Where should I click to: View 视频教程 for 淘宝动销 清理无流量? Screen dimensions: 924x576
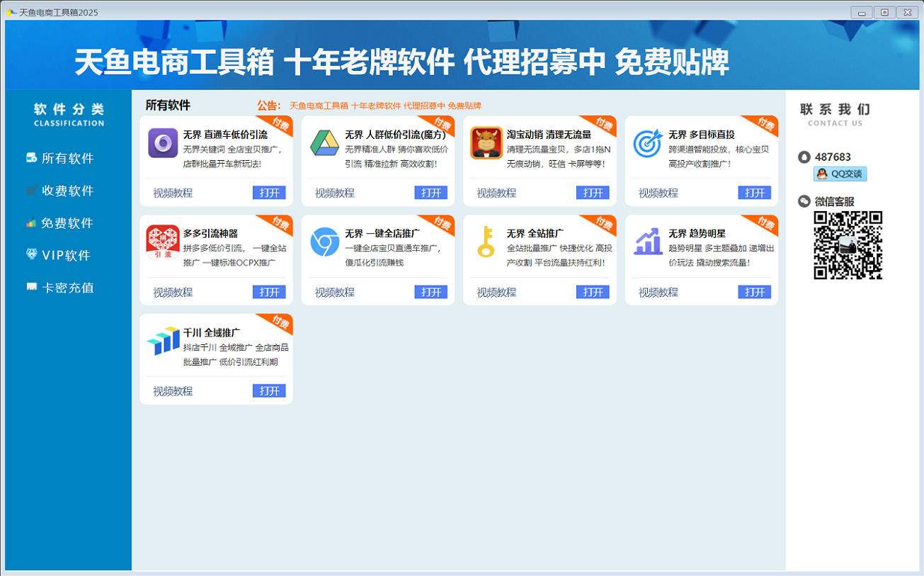click(496, 193)
